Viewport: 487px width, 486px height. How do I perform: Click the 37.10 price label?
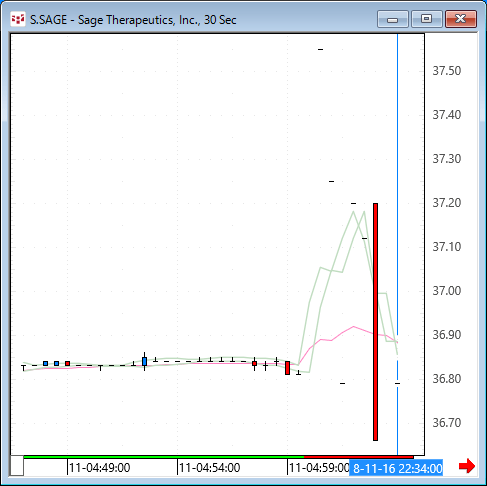coord(447,247)
